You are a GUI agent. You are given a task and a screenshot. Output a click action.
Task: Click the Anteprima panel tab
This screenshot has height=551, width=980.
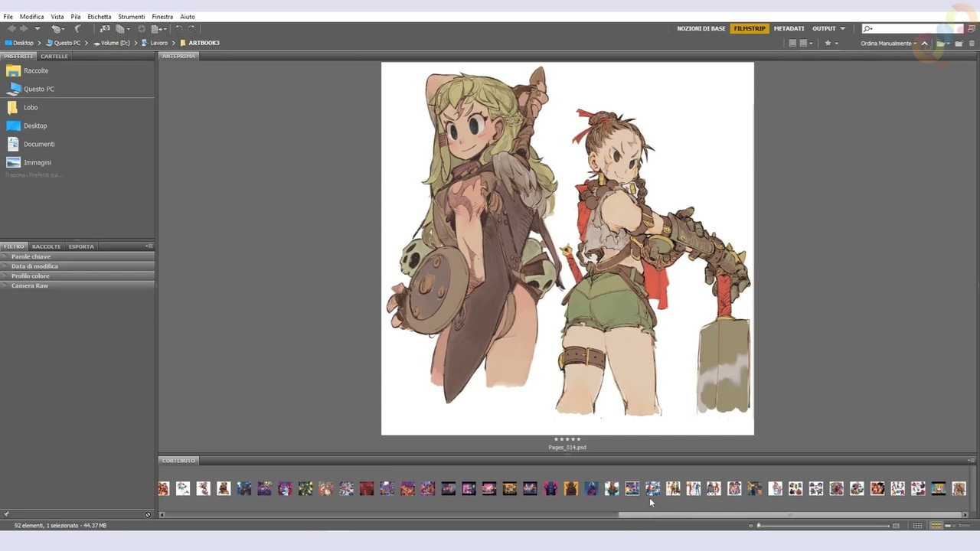tap(178, 56)
